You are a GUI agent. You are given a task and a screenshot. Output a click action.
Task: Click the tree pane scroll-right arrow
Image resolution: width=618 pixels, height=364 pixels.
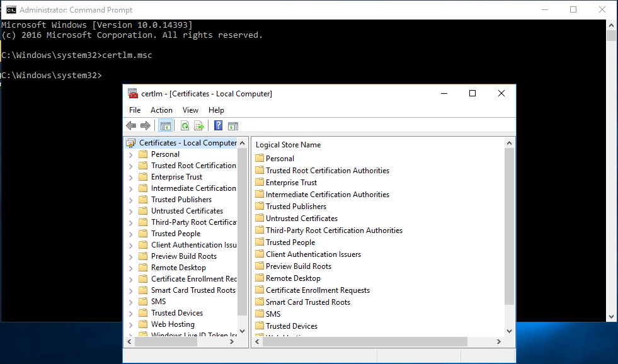tap(232, 341)
